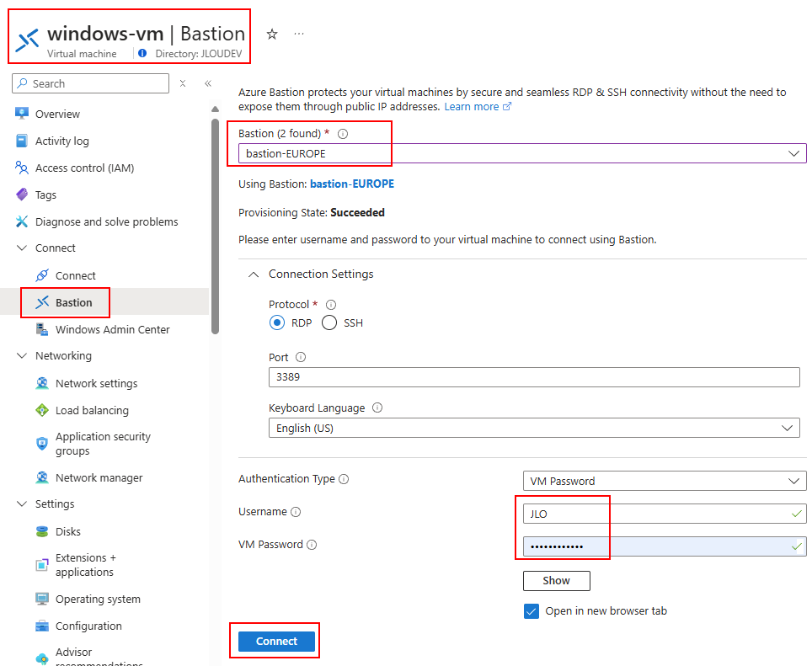Click the Application security groups shield icon
The height and width of the screenshot is (666, 812).
(42, 444)
